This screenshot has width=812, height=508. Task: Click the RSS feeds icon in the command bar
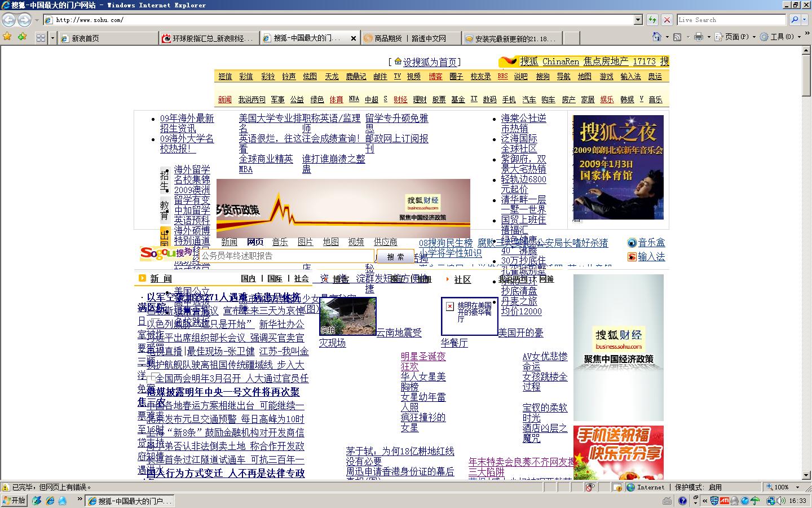[677, 37]
